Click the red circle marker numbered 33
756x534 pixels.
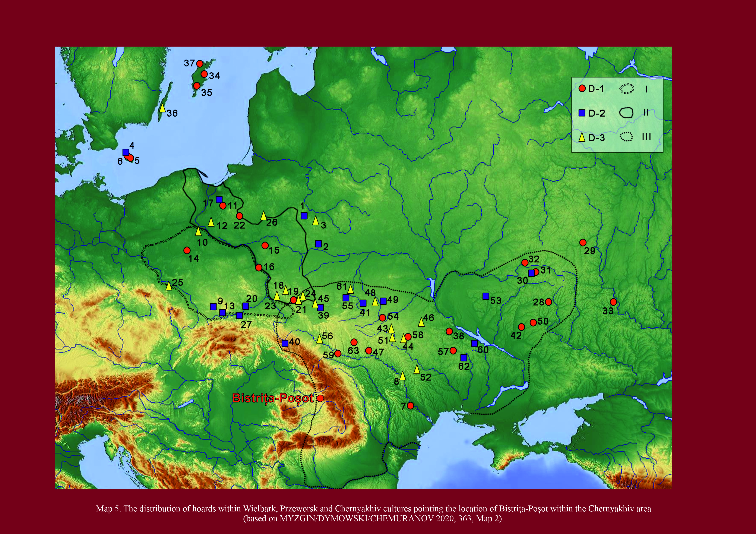[x=613, y=302]
